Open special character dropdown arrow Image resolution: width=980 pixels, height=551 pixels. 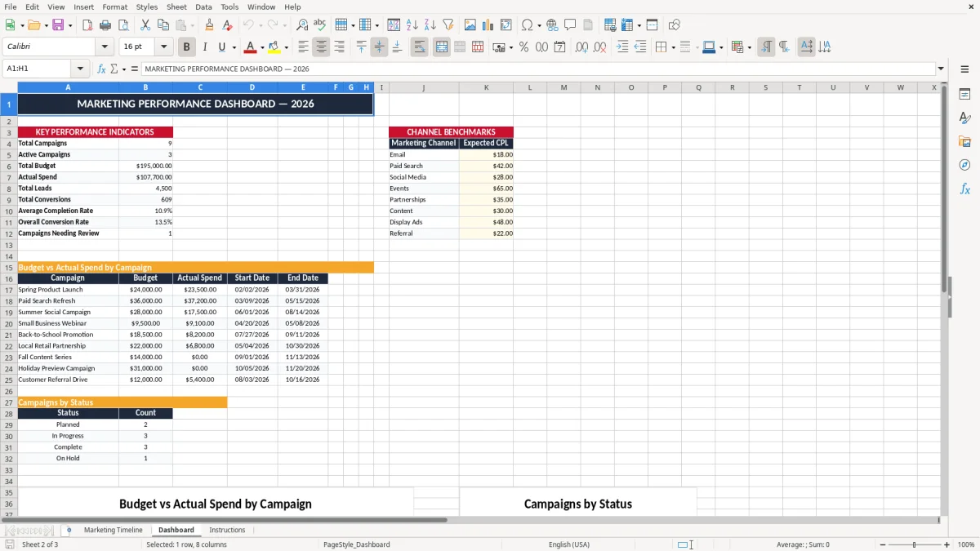[540, 25]
